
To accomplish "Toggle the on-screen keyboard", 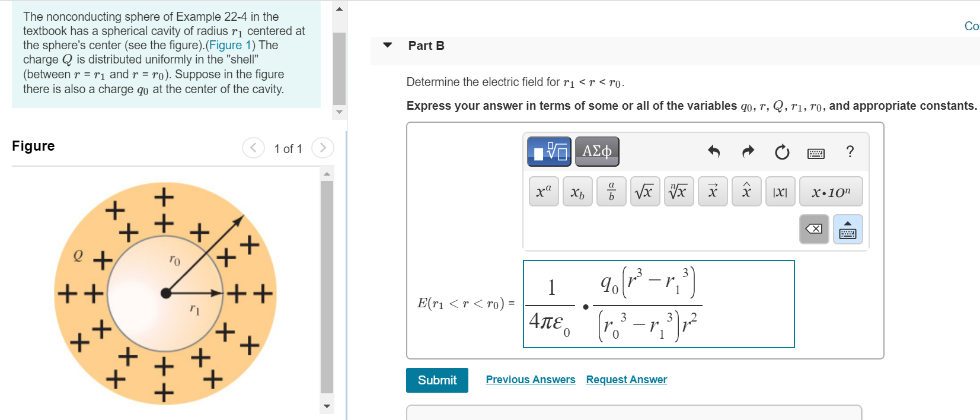I will click(816, 152).
